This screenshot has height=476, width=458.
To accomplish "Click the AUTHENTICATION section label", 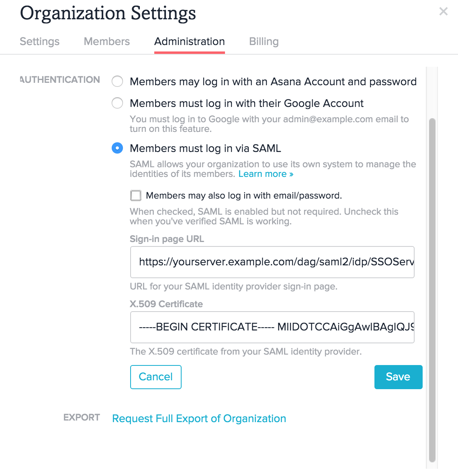I will point(59,80).
